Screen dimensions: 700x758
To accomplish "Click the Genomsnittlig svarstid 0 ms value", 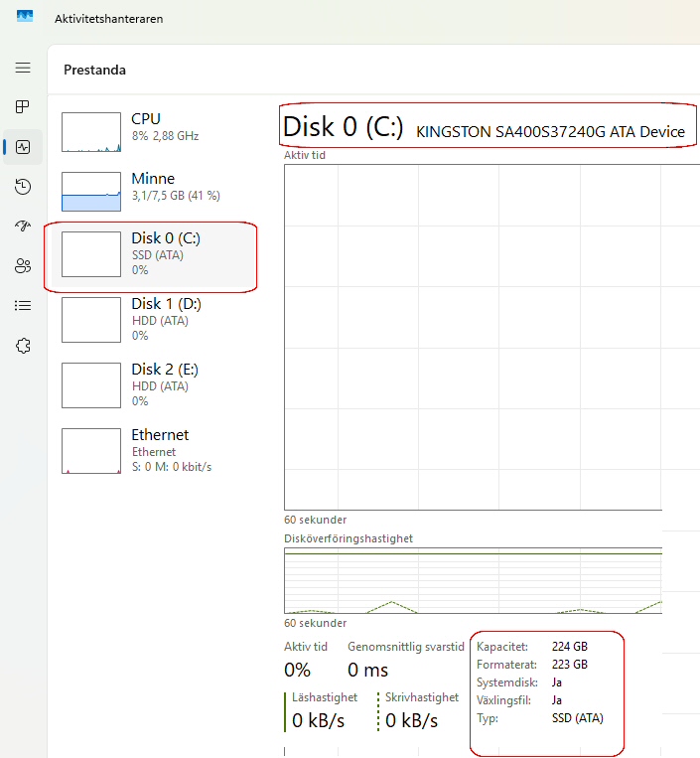I will pyautogui.click(x=367, y=670).
